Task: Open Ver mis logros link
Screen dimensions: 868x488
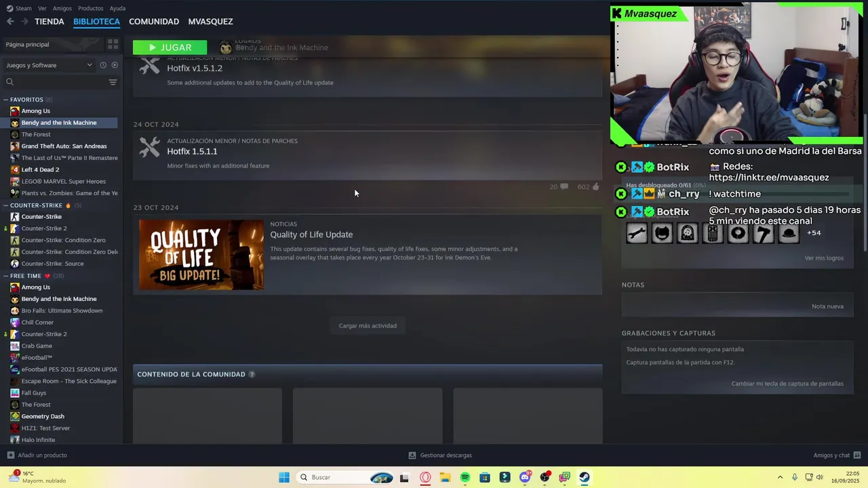Action: tap(824, 258)
